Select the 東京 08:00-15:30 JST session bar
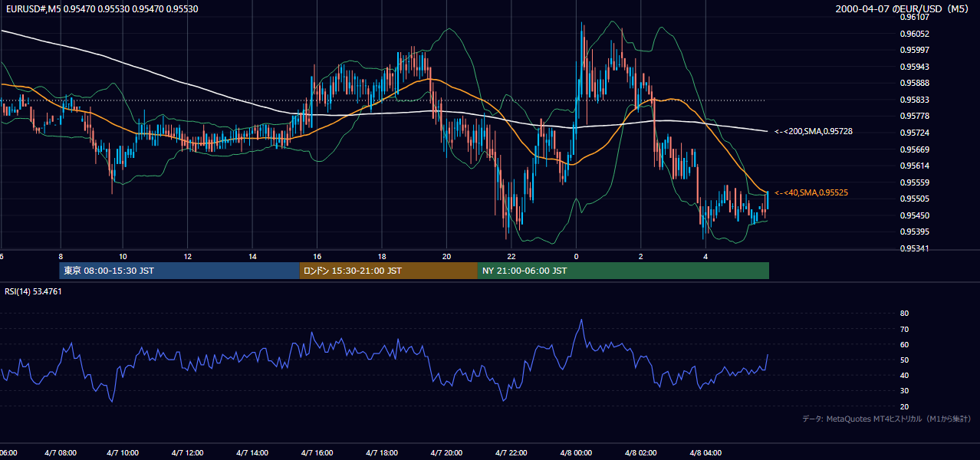 coord(179,271)
